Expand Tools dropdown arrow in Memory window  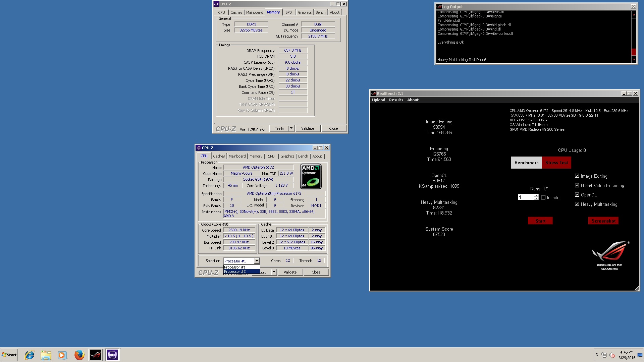291,128
